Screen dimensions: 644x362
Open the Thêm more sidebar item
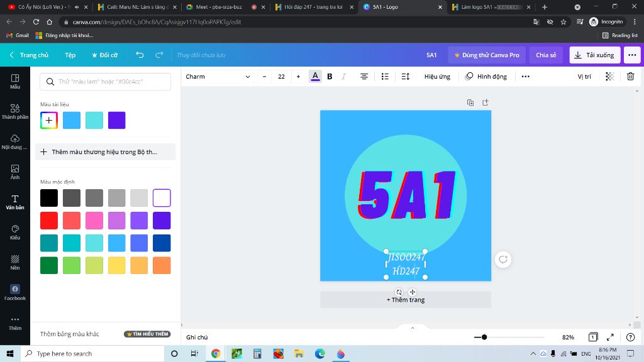15,322
